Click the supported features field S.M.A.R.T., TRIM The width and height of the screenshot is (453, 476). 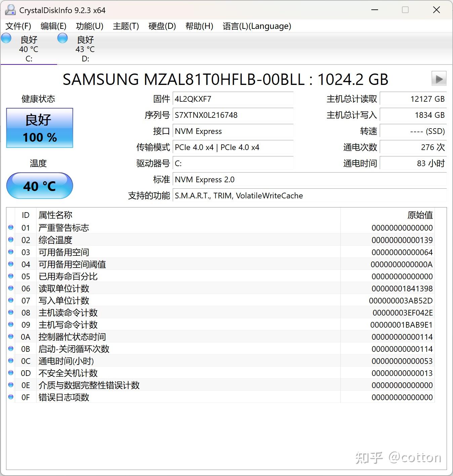[x=310, y=196]
